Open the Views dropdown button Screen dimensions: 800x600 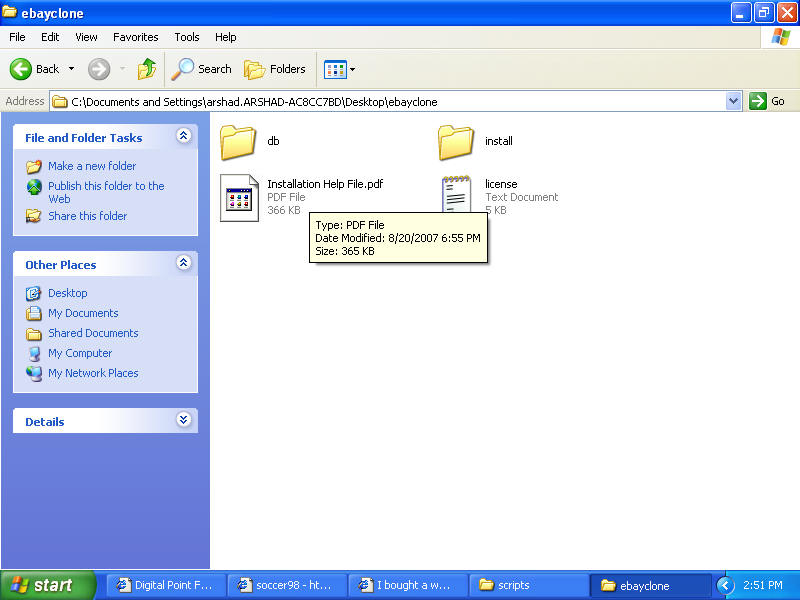[339, 69]
